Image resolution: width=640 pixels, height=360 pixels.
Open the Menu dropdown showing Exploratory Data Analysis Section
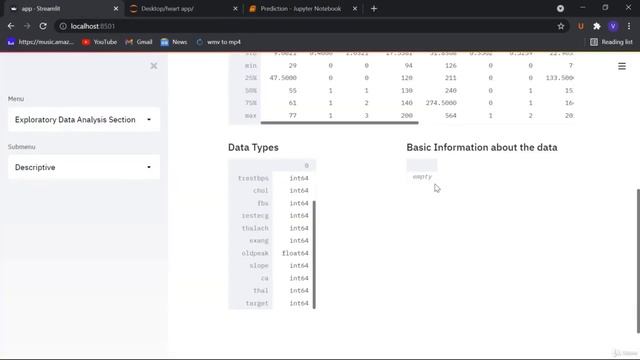click(x=84, y=120)
